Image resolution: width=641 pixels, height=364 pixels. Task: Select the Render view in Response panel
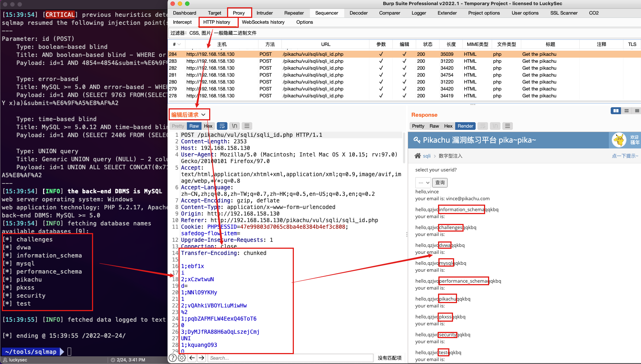pos(465,126)
